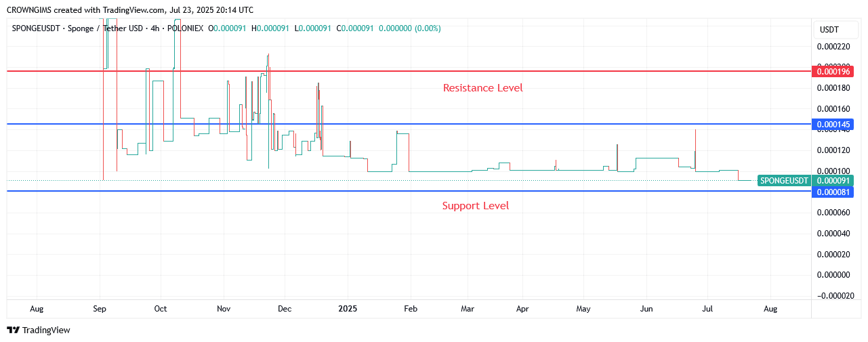Click the 2025 year marker on time axis
Viewport: 868px width, 342px height.
[x=348, y=309]
